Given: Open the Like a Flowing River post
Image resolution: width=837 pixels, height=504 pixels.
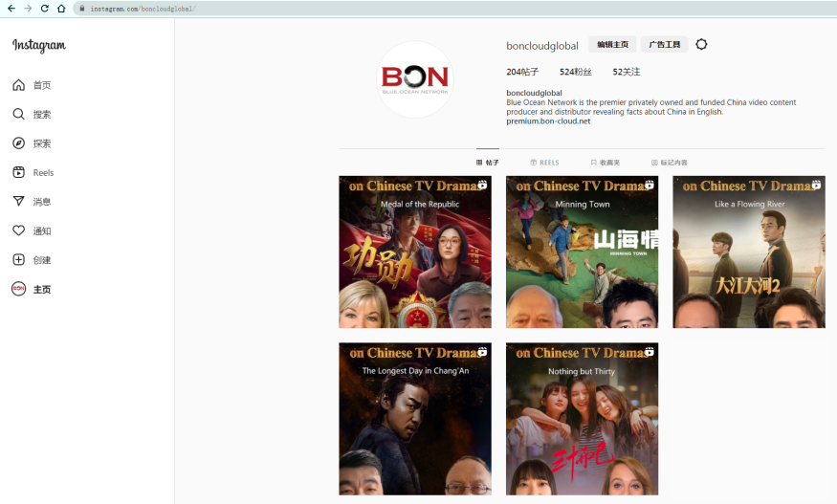Looking at the screenshot, I should pyautogui.click(x=749, y=252).
